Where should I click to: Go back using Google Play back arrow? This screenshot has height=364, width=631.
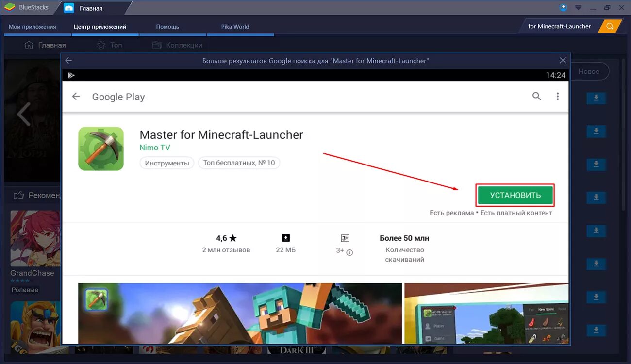click(x=76, y=97)
